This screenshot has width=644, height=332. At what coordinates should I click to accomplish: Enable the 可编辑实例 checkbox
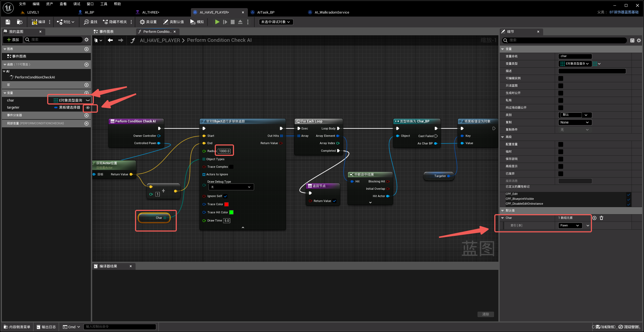560,78
